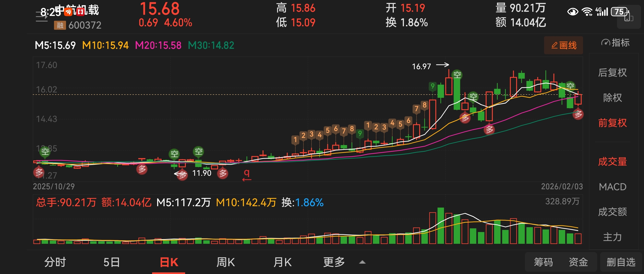Select 前复权 adjustment mode
The image size is (644, 274).
click(x=612, y=123)
